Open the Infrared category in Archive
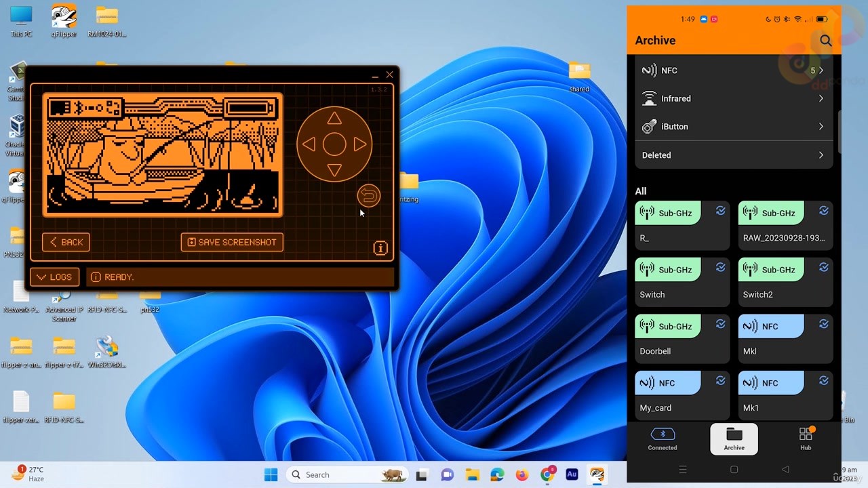This screenshot has height=488, width=868. pos(734,98)
